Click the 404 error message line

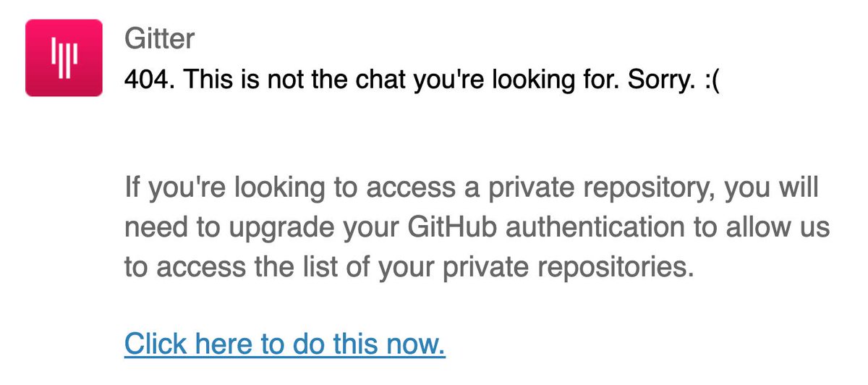[423, 78]
